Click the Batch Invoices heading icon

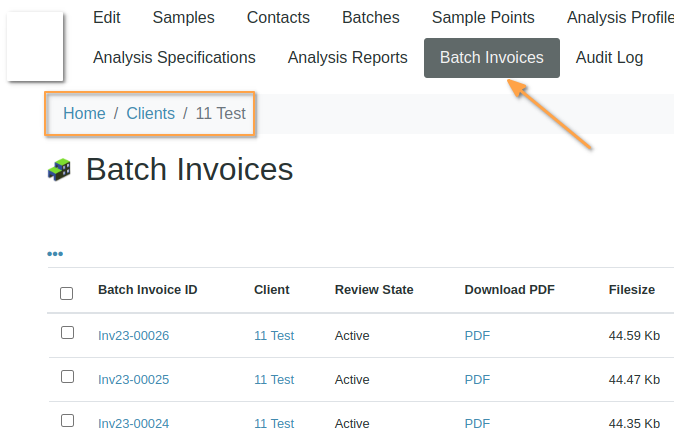(x=59, y=170)
